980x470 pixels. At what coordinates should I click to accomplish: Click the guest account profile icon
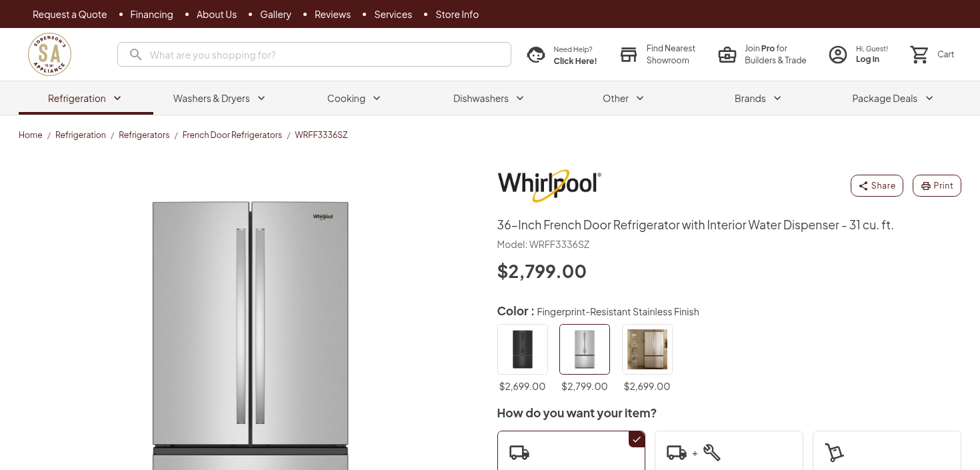coord(838,55)
